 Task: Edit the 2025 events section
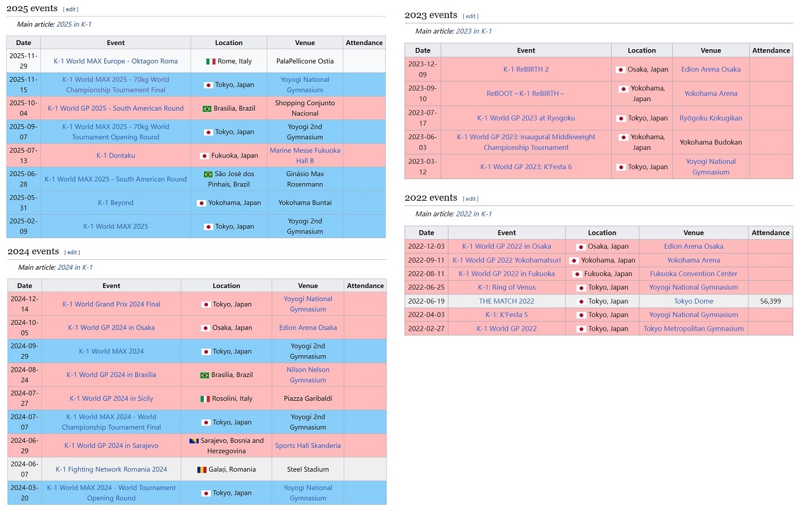pyautogui.click(x=71, y=9)
